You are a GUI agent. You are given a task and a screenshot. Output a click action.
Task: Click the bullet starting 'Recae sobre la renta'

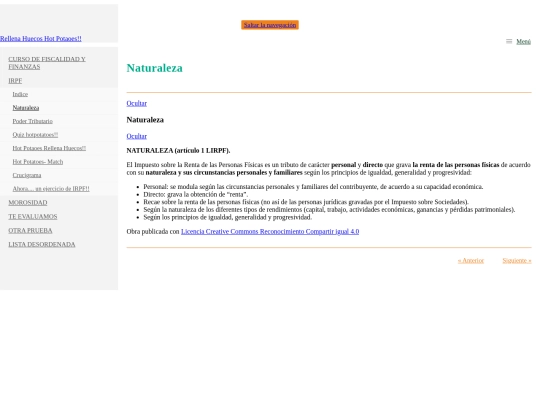(306, 202)
